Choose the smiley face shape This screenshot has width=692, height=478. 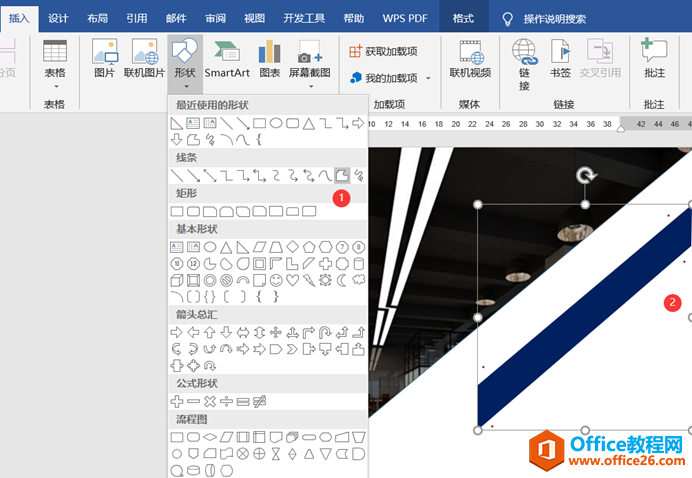[276, 280]
